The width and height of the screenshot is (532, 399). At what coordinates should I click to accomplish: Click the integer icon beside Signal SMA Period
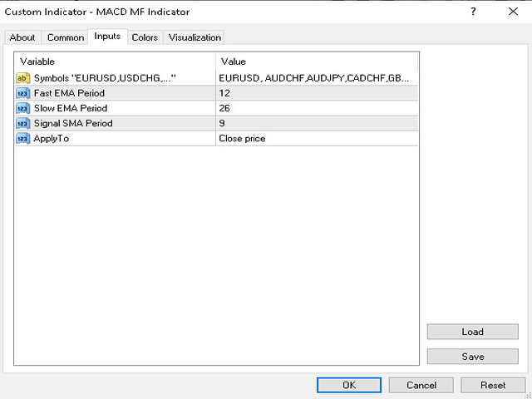pyautogui.click(x=22, y=123)
